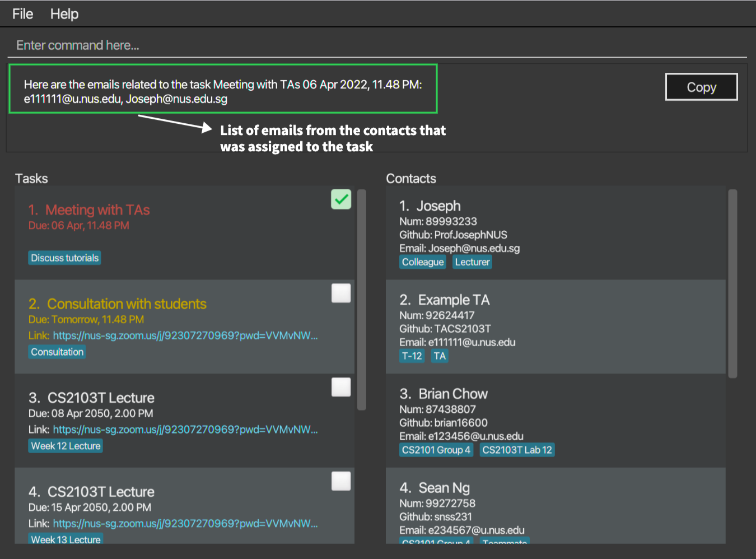The image size is (756, 559).
Task: Click 'Num: 87438807' for Brian Chow
Action: click(x=437, y=409)
